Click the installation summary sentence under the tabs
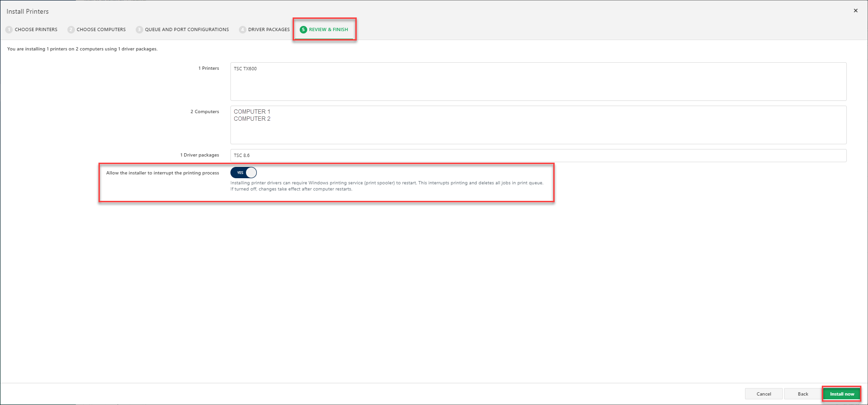 pyautogui.click(x=82, y=49)
